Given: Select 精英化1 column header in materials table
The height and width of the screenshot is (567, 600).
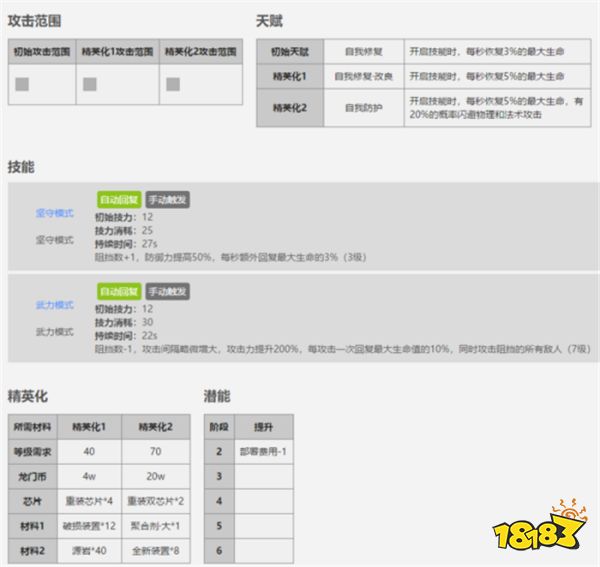Looking at the screenshot, I should pos(89,426).
